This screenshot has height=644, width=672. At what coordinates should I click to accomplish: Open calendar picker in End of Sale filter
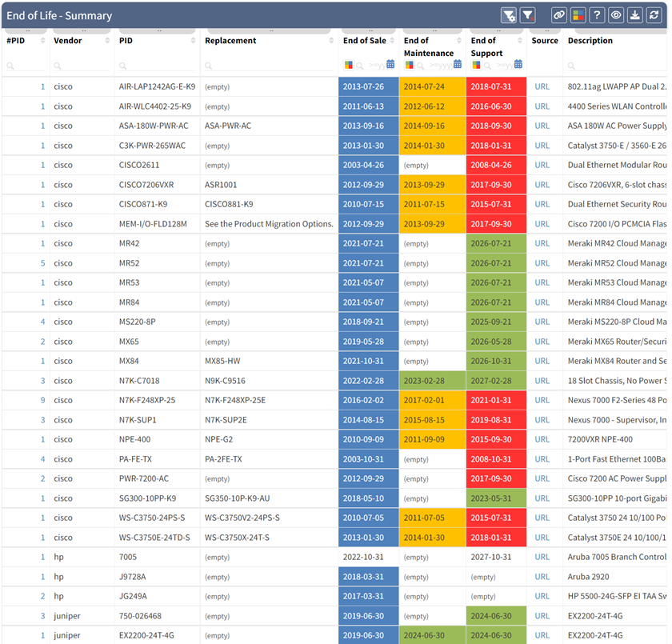click(x=390, y=64)
